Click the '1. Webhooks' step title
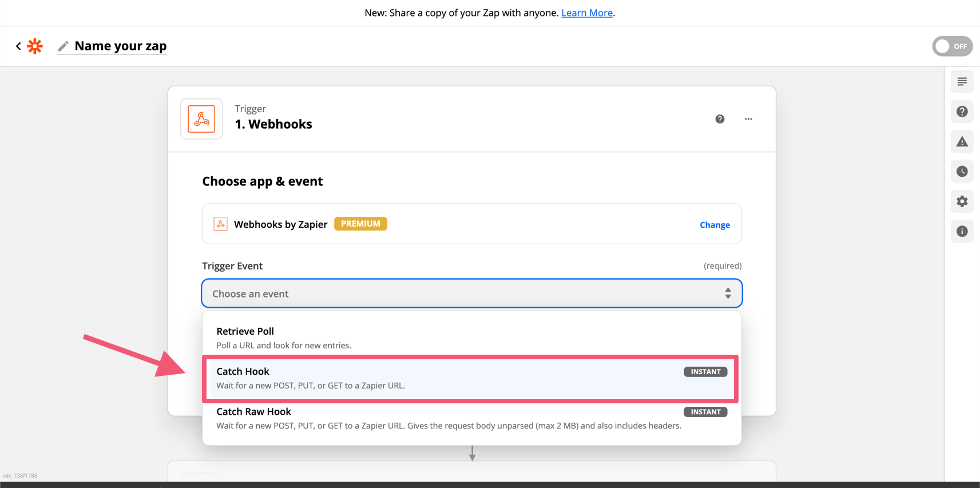The image size is (980, 488). pyautogui.click(x=273, y=124)
